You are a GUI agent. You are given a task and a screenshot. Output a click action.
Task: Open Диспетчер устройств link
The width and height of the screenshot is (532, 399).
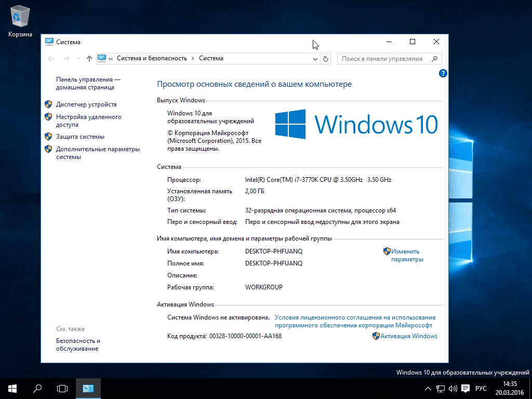[x=86, y=104]
